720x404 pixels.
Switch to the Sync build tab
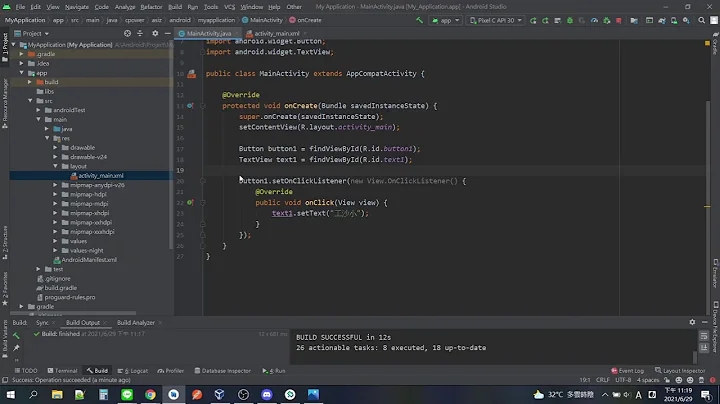coord(42,323)
